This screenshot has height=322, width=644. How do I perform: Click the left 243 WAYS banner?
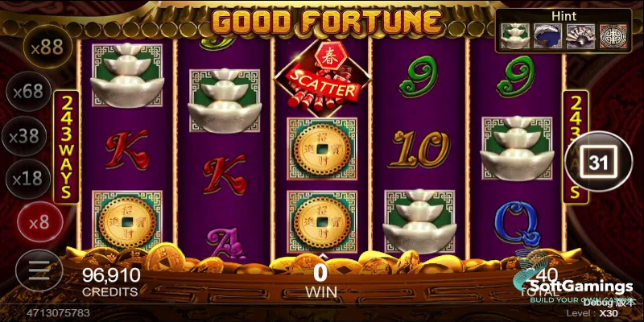(66, 147)
